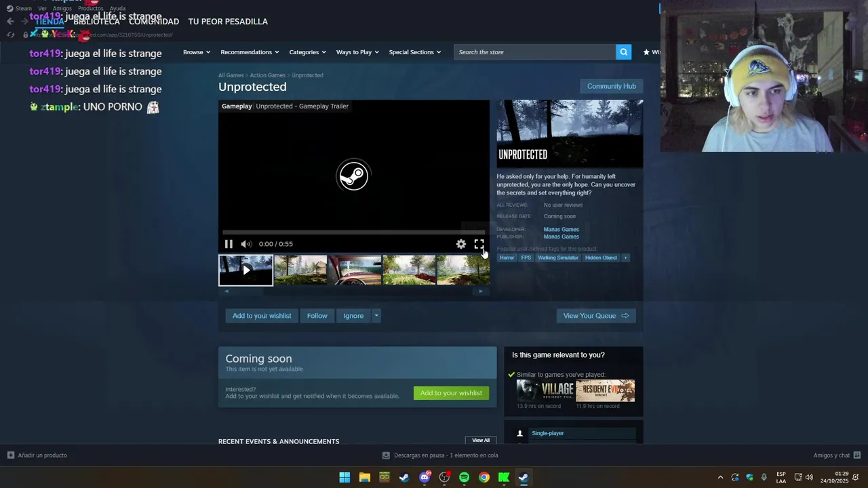Open the volume tray icon

(x=809, y=477)
